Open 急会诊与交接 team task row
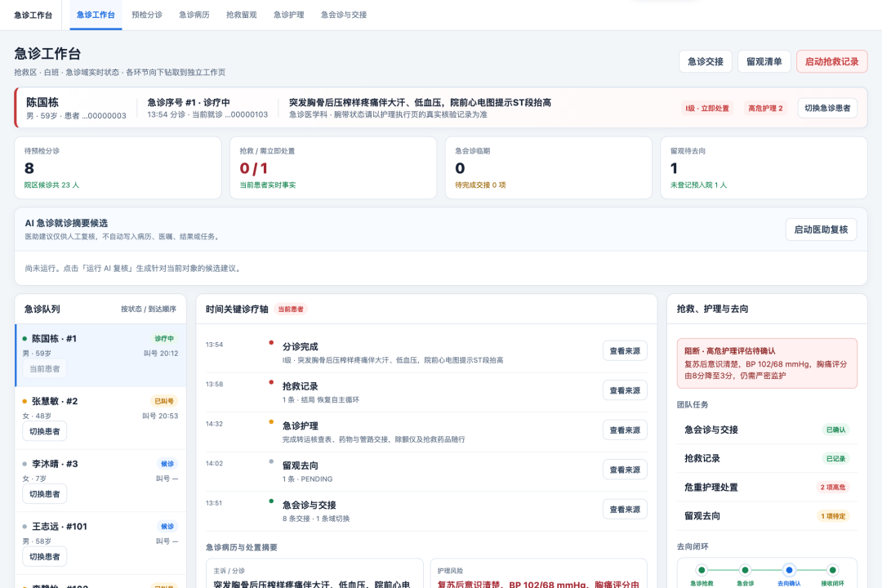 pyautogui.click(x=767, y=430)
